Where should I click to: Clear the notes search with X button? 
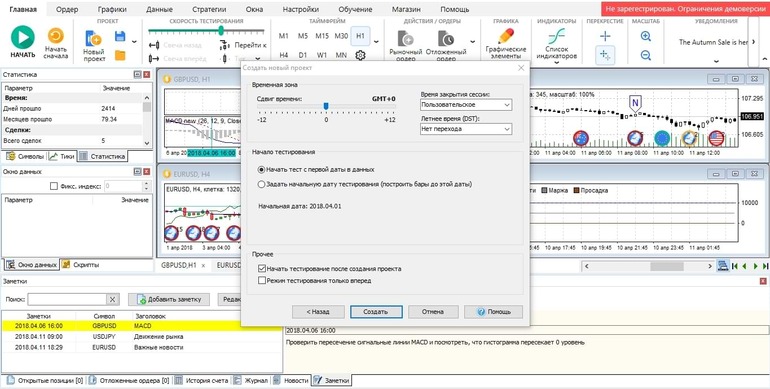pos(112,299)
